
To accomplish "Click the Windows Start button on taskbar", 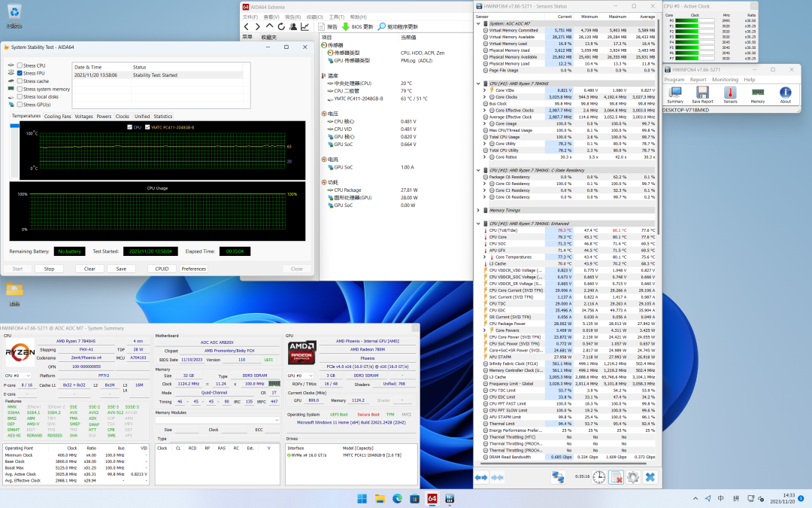I will [362, 498].
